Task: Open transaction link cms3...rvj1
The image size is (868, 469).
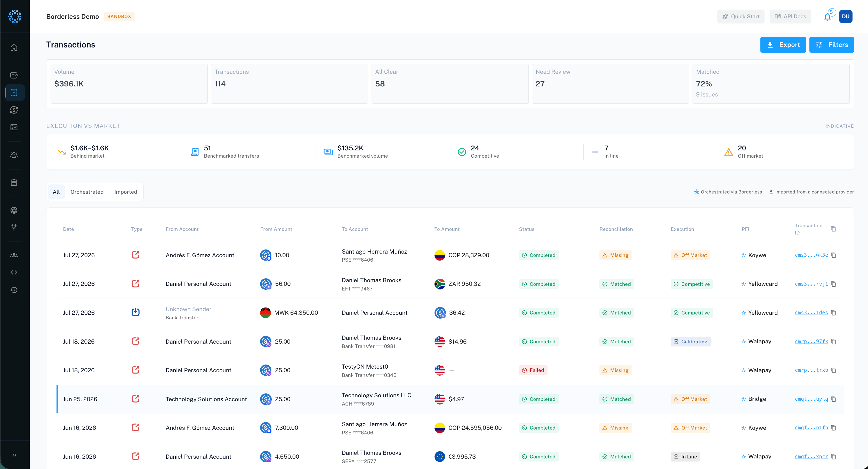Action: [x=811, y=284]
